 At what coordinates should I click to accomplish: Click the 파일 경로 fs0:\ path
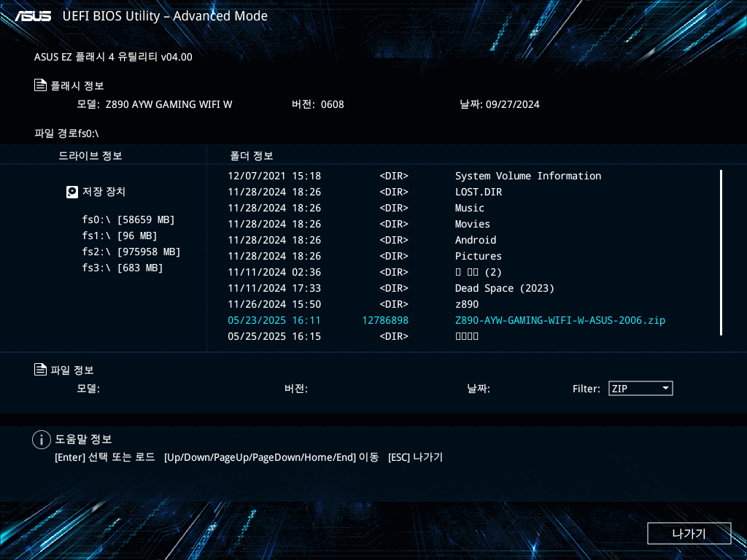(x=66, y=133)
